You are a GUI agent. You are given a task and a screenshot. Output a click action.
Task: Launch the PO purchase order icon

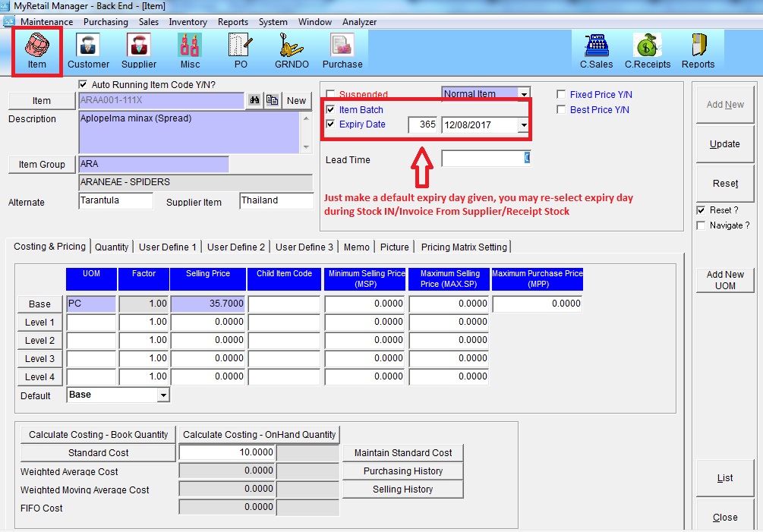pos(240,50)
